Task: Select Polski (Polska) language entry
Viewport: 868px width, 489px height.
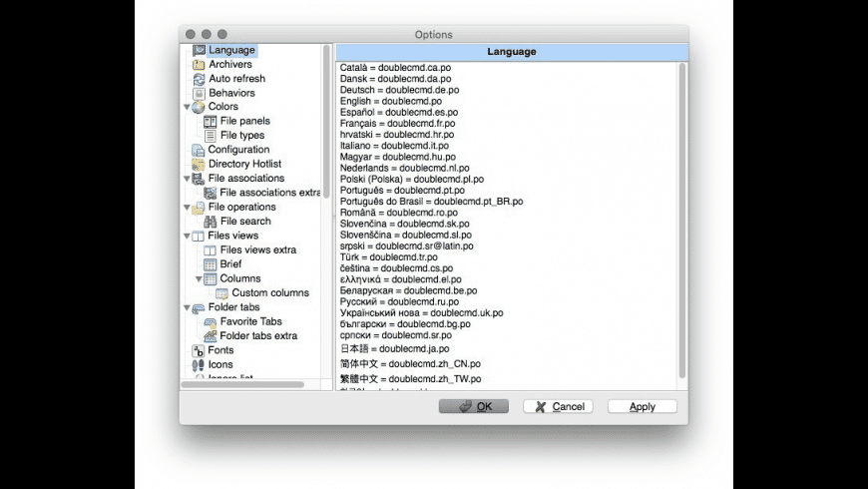Action: click(412, 179)
